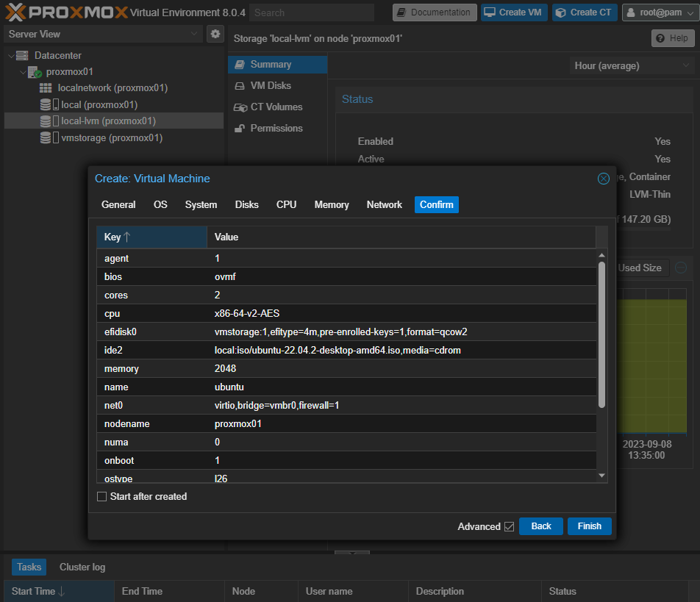
Task: Open the CT Volumes section
Action: pyautogui.click(x=276, y=107)
